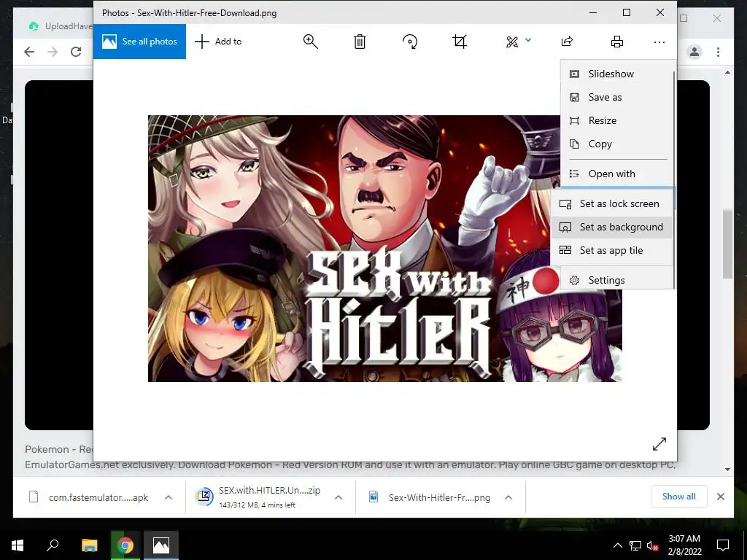Click Chrome back arrow
Image resolution: width=747 pixels, height=560 pixels.
click(29, 52)
